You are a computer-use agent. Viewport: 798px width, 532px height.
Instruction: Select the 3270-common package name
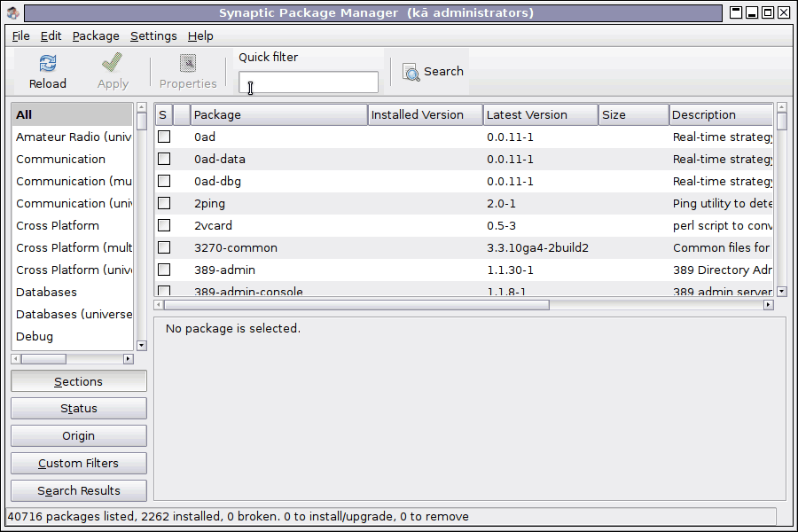236,248
